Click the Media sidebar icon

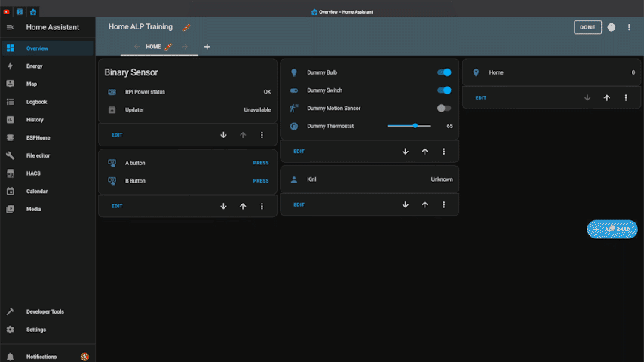[11, 209]
